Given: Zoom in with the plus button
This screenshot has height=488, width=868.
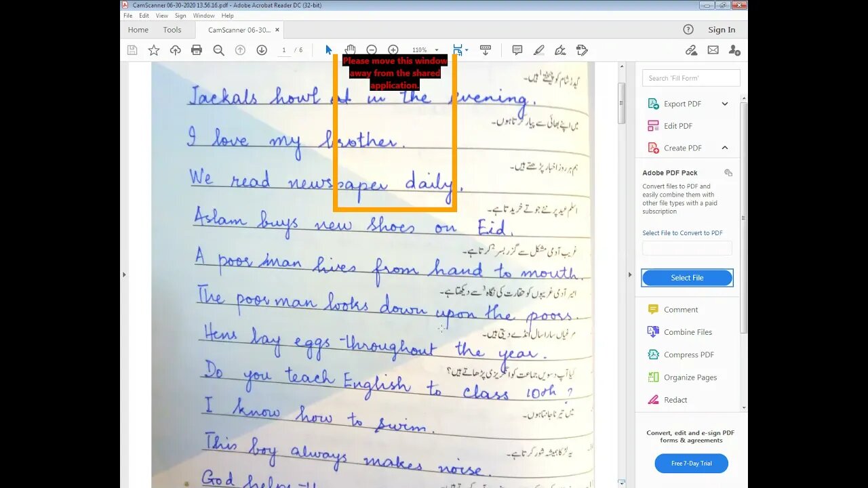Looking at the screenshot, I should pos(393,50).
